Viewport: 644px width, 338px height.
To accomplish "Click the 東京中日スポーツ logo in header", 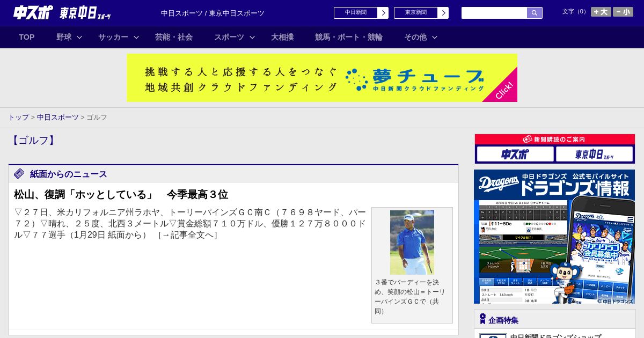I will click(x=85, y=13).
